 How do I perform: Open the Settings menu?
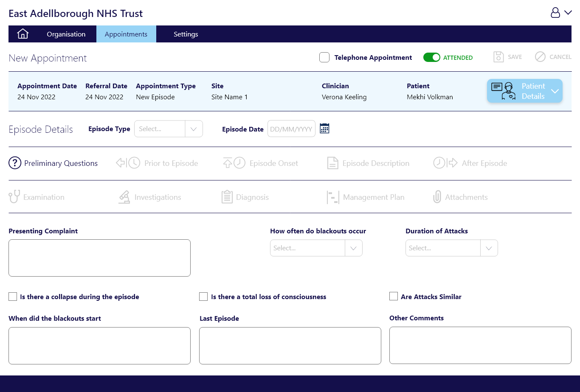pyautogui.click(x=186, y=34)
